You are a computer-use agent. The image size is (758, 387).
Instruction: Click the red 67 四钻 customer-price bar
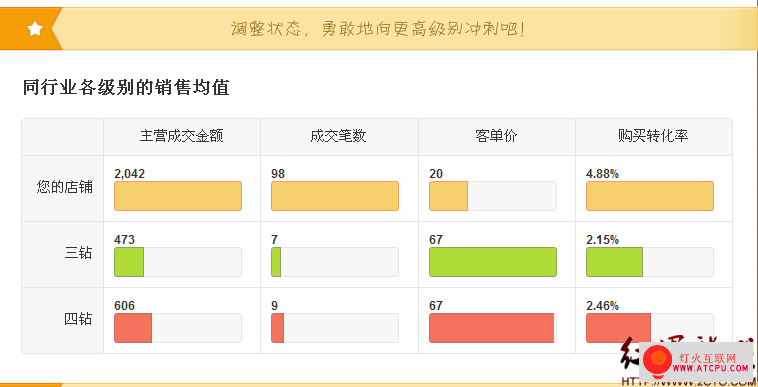(x=492, y=328)
